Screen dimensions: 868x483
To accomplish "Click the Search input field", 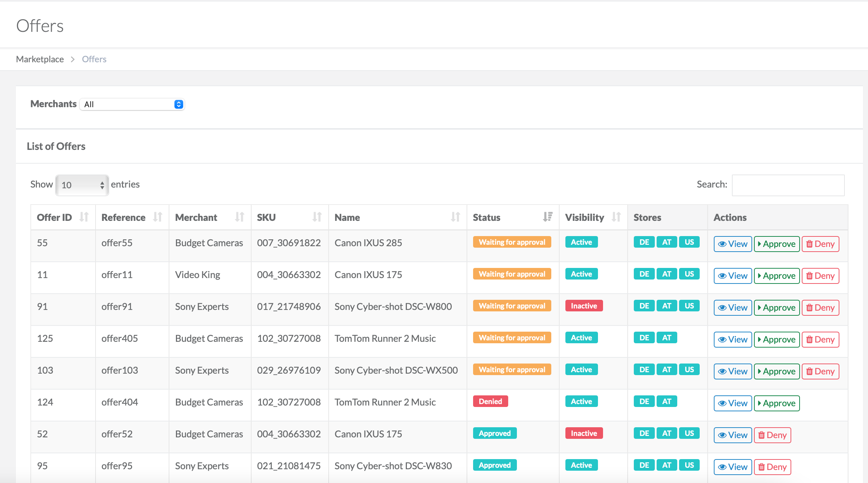I will [x=788, y=185].
